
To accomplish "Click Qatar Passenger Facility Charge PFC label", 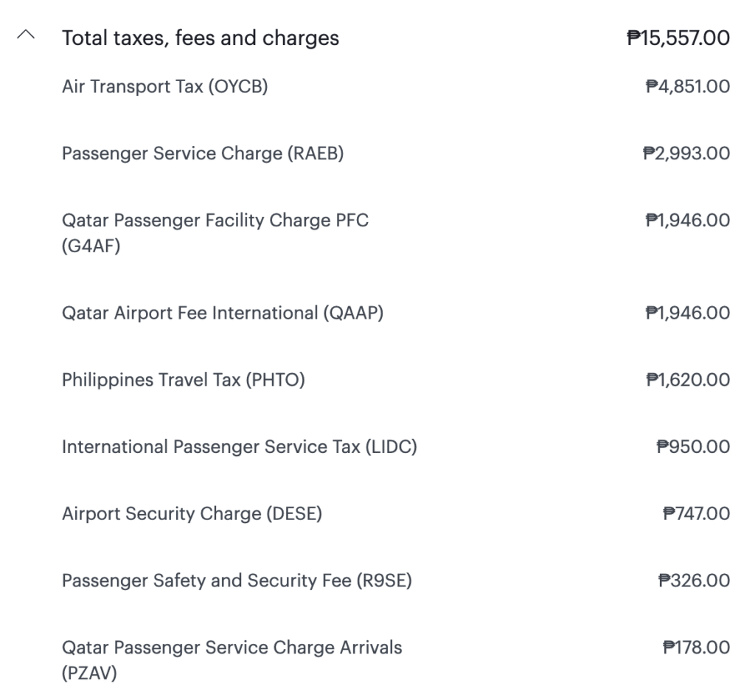I will point(215,221).
